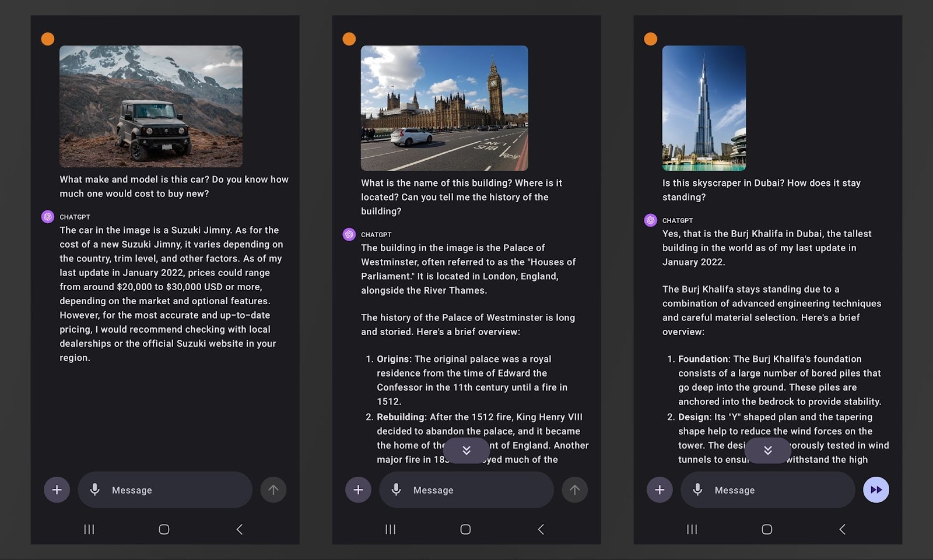933x560 pixels.
Task: Tap the back arrow on the navigation bar
Action: [240, 529]
